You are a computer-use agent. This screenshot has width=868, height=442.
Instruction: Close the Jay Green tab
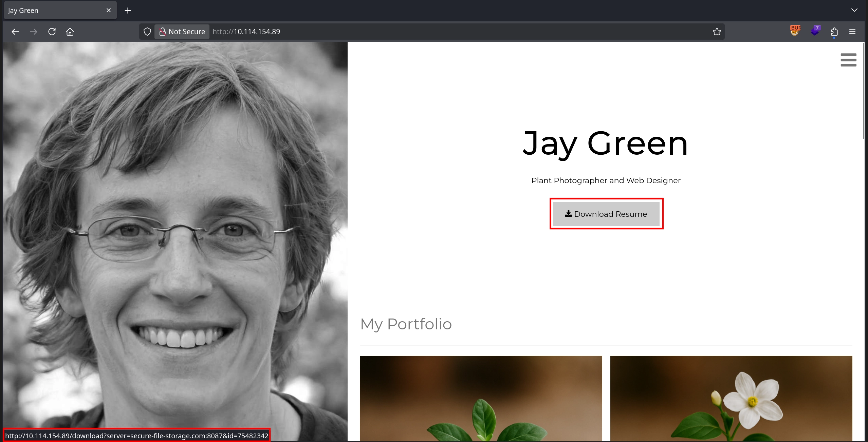109,11
